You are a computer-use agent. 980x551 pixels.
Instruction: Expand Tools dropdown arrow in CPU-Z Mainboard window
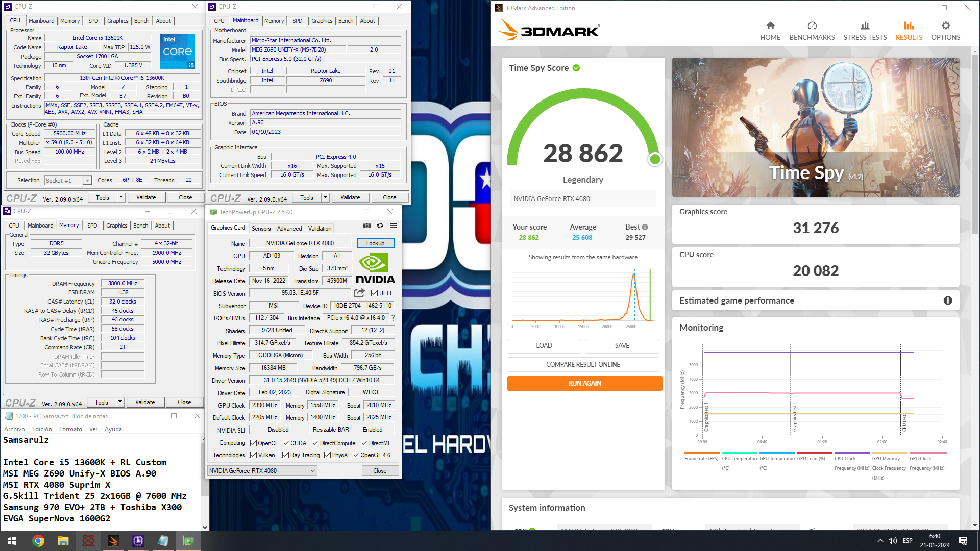(325, 197)
